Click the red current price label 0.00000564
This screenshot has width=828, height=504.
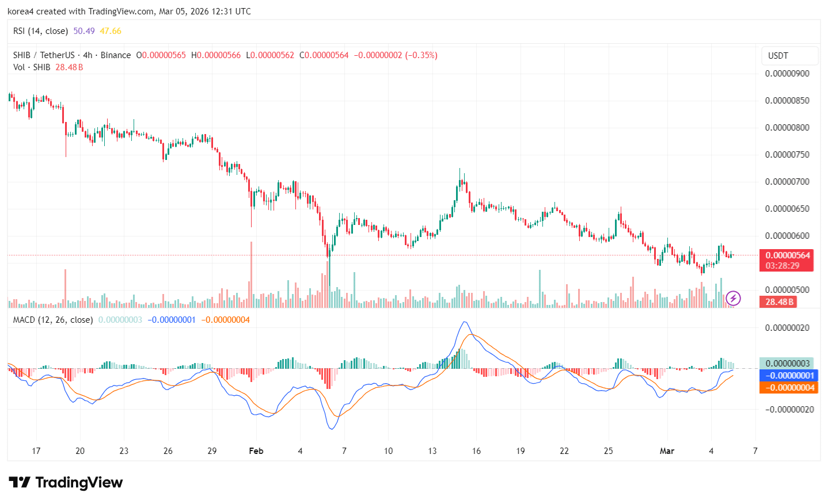click(787, 255)
